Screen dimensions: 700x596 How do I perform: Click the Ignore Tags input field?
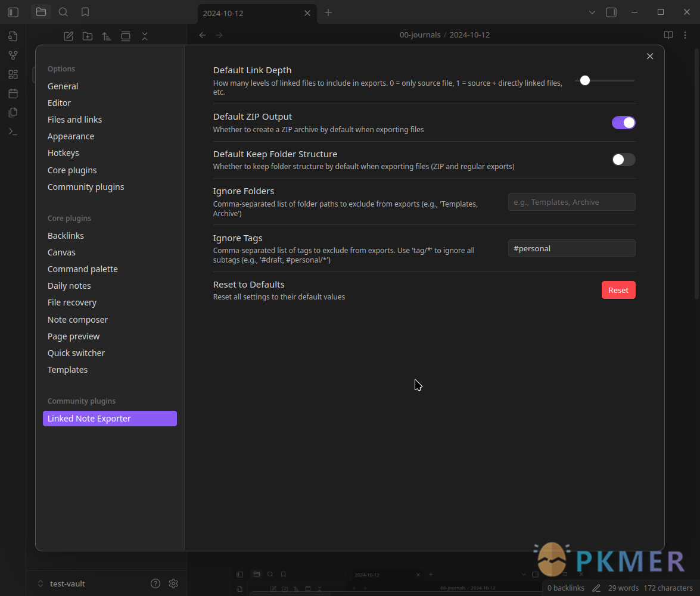click(x=571, y=248)
